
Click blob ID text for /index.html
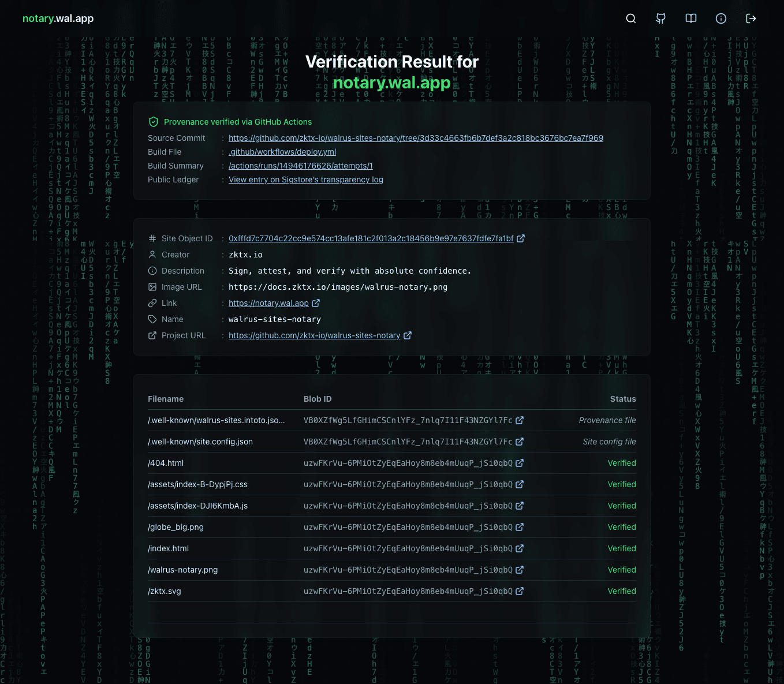tap(408, 548)
